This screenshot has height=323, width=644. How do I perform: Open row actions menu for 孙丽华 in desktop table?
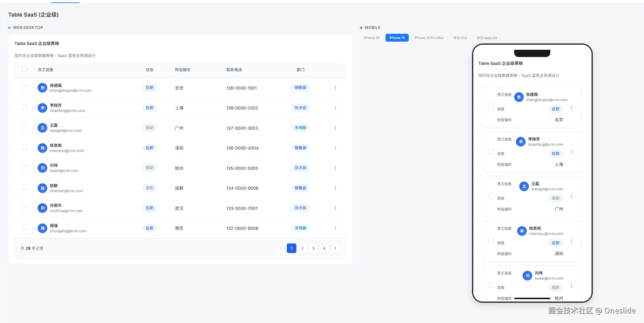click(335, 208)
